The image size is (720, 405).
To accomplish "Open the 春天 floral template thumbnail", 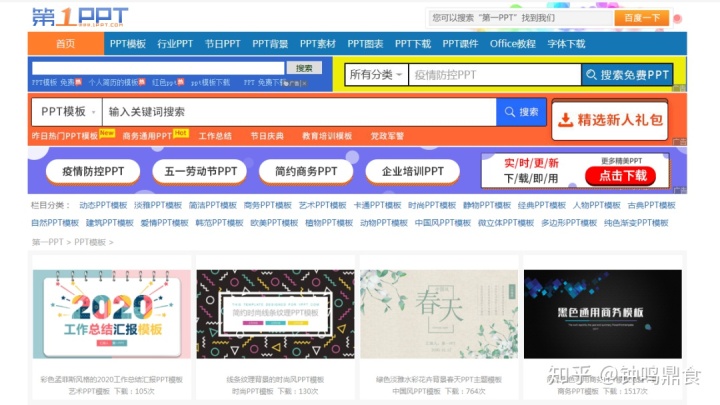I will [439, 314].
